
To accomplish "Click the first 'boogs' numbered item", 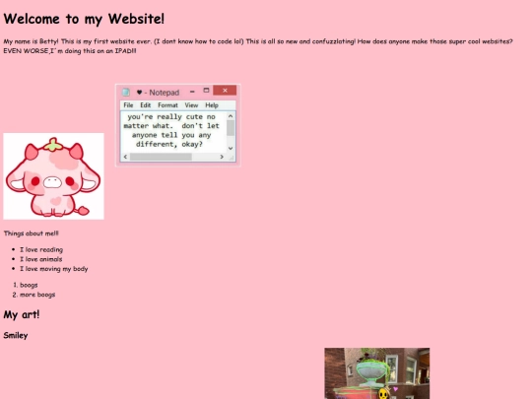I will [29, 285].
